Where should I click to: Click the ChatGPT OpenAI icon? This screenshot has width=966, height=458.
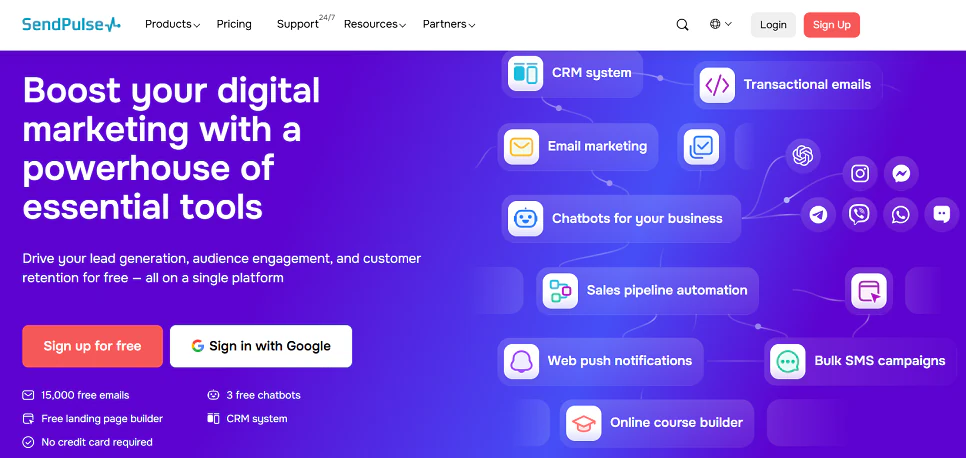[x=801, y=155]
